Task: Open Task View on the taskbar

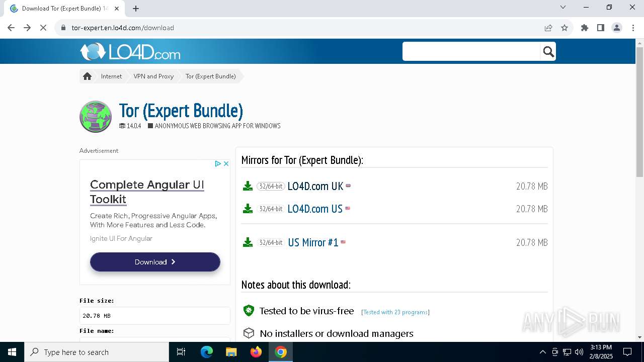Action: tap(181, 352)
